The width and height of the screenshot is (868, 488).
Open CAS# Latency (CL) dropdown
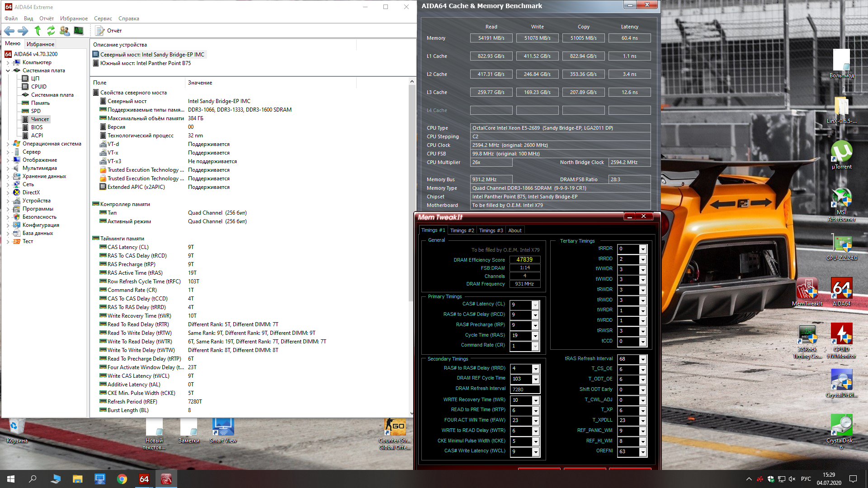pyautogui.click(x=535, y=305)
